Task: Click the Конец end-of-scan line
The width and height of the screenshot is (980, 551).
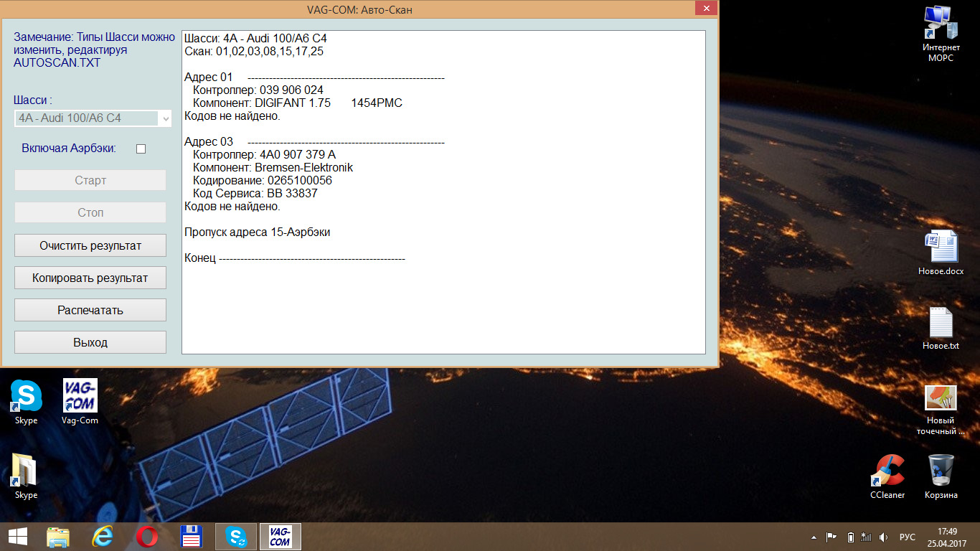Action: coord(295,258)
